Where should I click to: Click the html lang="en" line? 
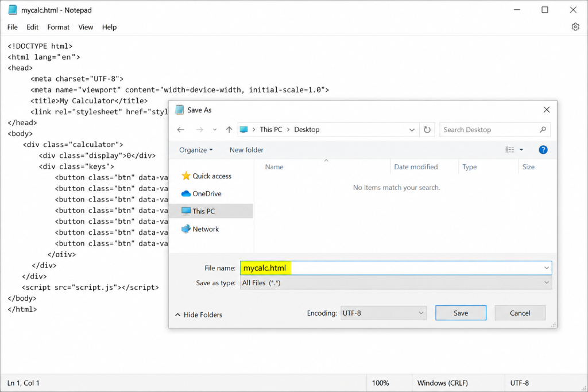[44, 57]
